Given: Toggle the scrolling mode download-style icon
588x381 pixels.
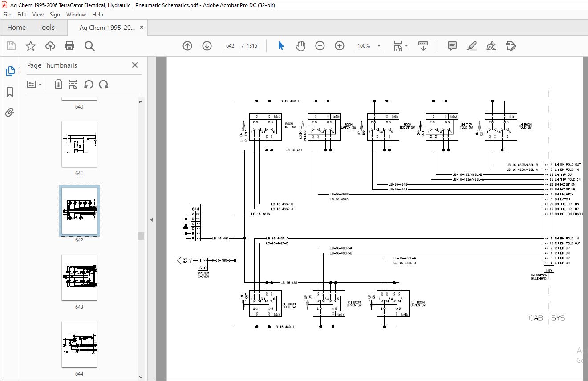Looking at the screenshot, I should click(x=423, y=46).
